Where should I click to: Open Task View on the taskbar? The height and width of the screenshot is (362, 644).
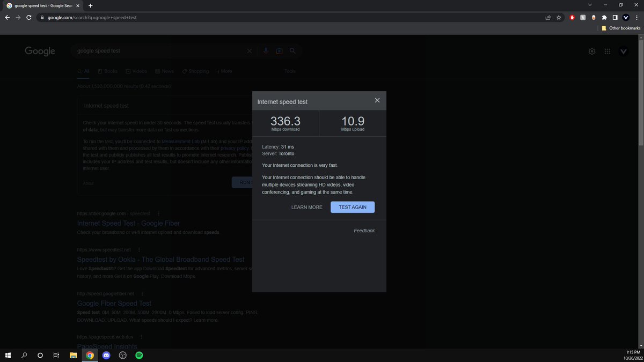click(x=56, y=355)
